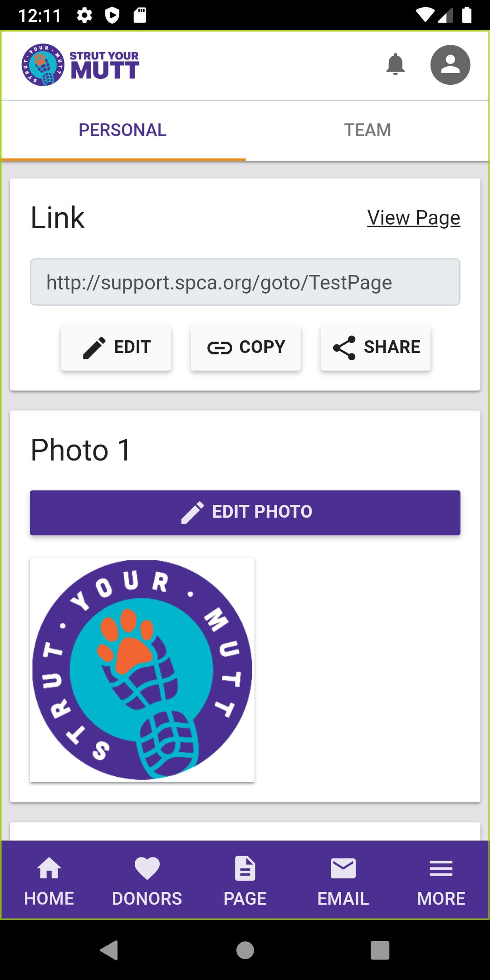Tap the Strut Your Mutt header logo

80,65
